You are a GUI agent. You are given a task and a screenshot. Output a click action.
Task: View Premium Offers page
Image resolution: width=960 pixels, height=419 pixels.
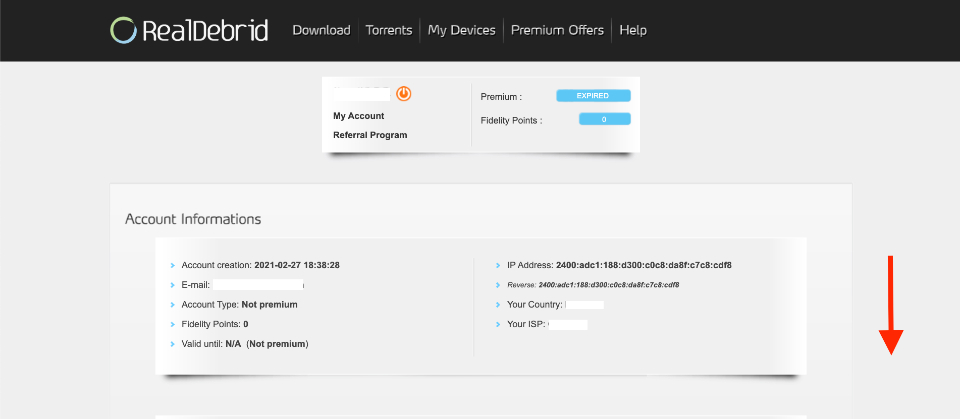557,30
